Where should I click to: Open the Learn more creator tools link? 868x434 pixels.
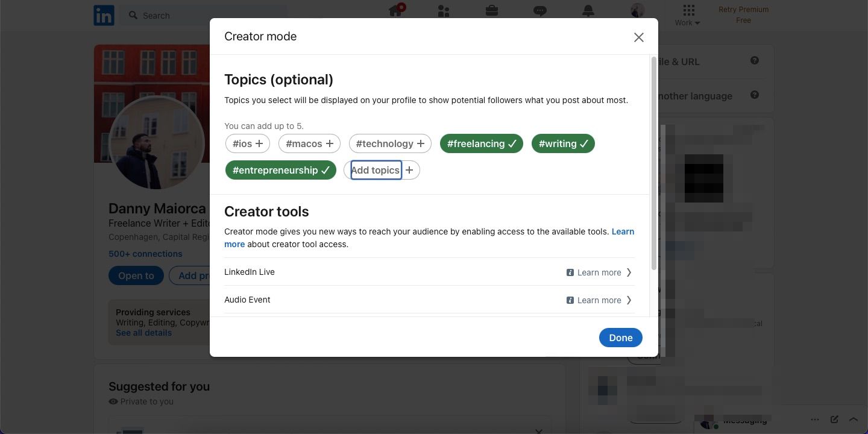point(623,231)
